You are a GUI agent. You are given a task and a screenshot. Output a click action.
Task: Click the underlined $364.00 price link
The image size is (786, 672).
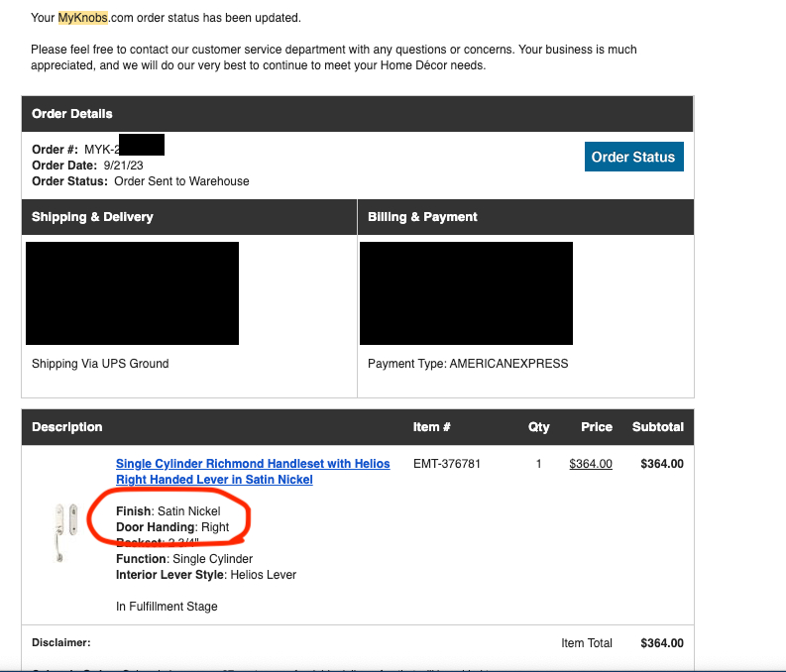591,464
